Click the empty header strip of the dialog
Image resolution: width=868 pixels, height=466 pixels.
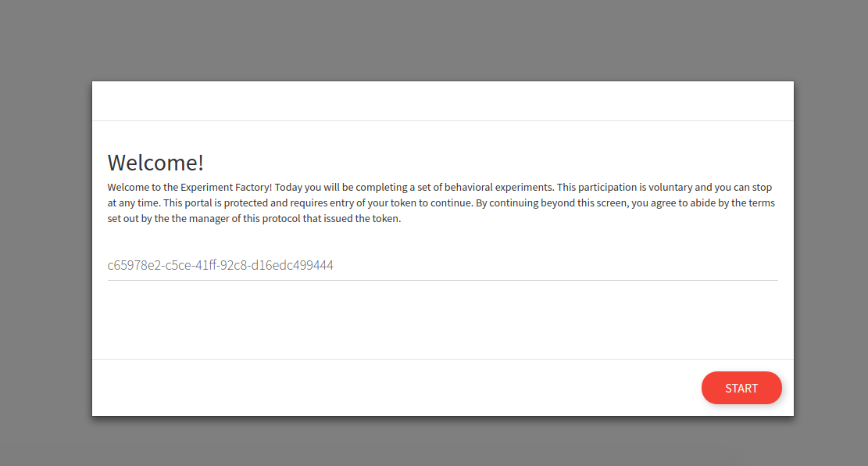click(442, 101)
